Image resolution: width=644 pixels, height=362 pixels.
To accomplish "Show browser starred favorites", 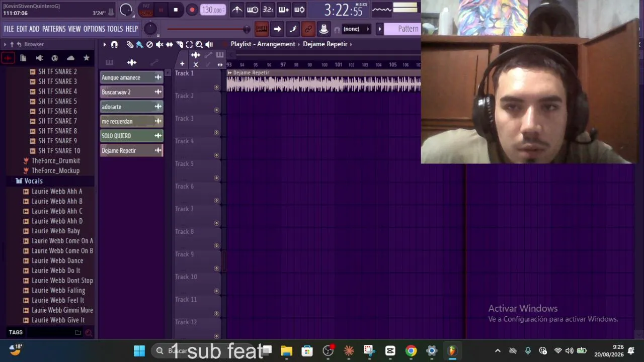I will 86,58.
